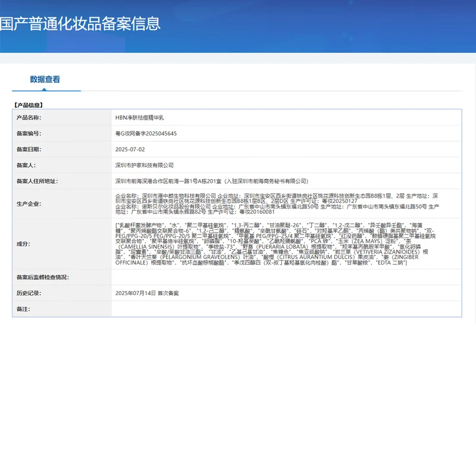This screenshot has height=476, width=476.
Task: Click the 备注 label cell
Action: coord(23,309)
